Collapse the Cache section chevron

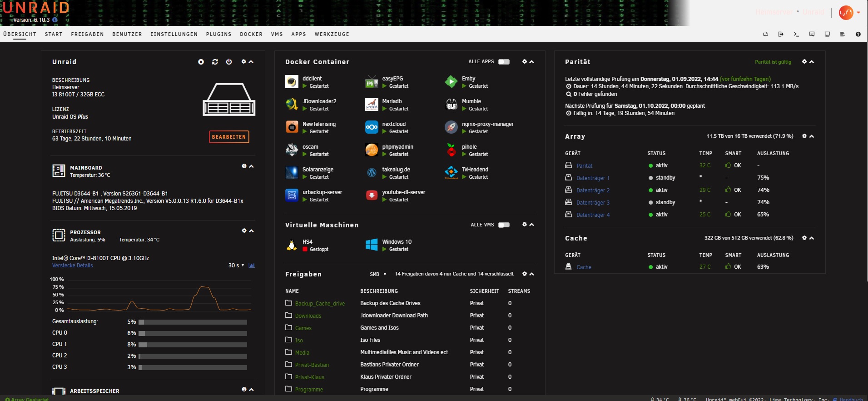point(812,238)
